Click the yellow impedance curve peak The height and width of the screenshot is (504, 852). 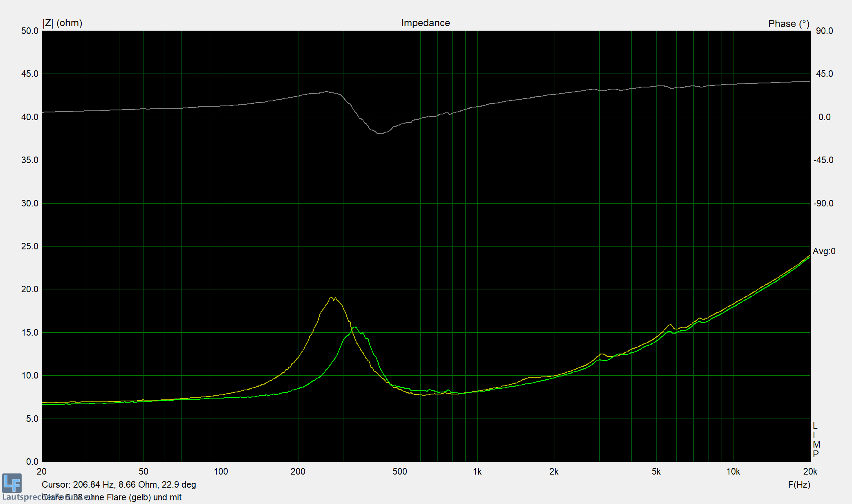pos(331,298)
